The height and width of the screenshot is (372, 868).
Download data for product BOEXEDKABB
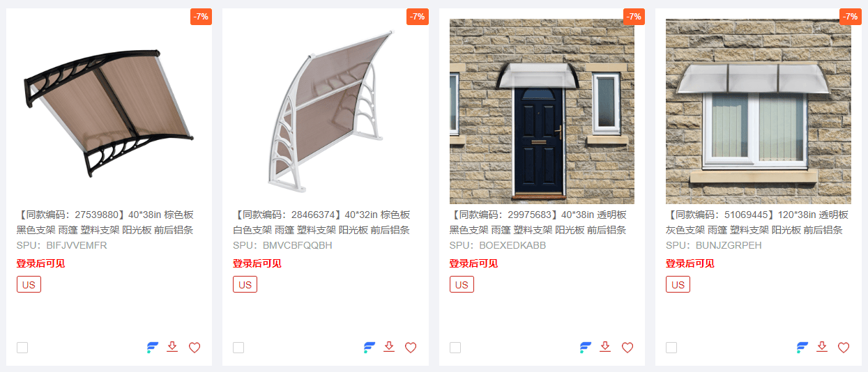(605, 347)
